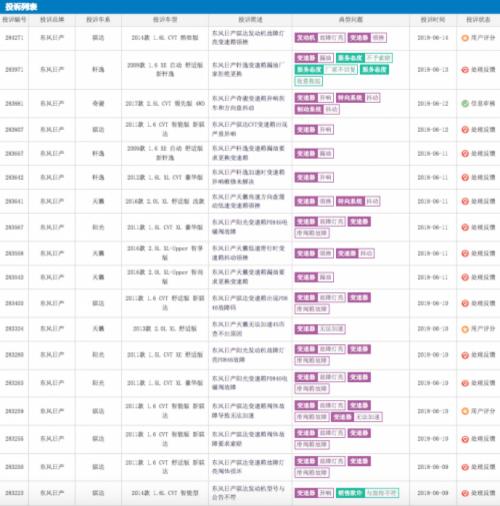This screenshot has width=500, height=506.
Task: Click 奇骏 in the 投诉车系 column
Action: click(x=98, y=104)
